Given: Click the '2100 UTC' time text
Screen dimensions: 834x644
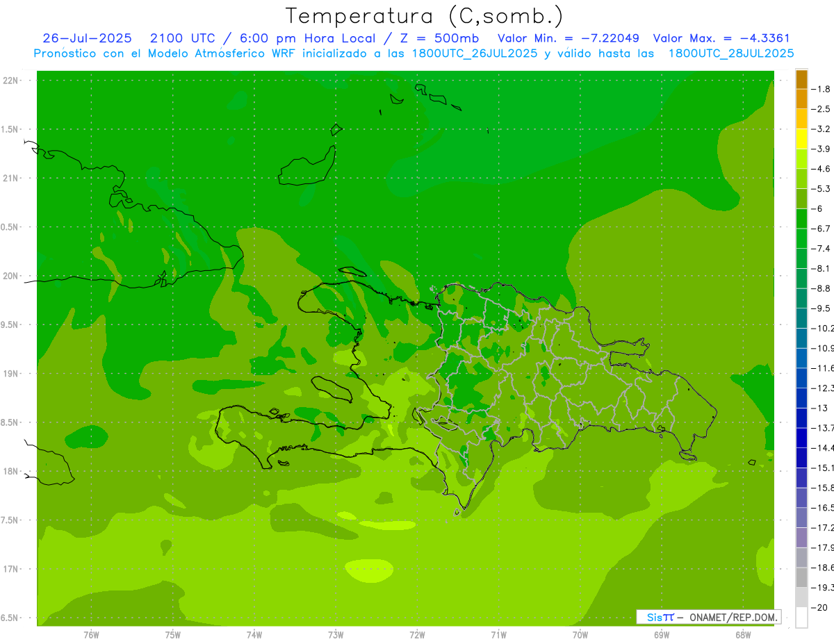Looking at the screenshot, I should click(x=183, y=38).
